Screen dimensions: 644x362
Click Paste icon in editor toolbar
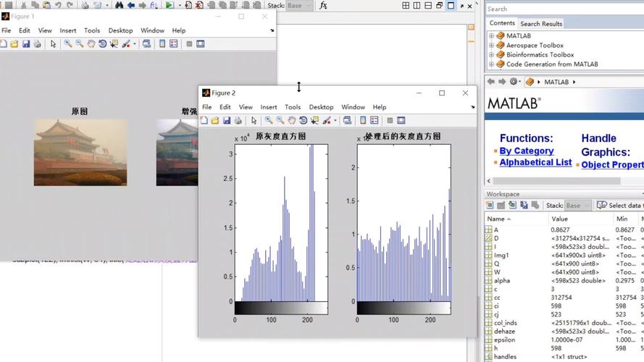coord(47,5)
